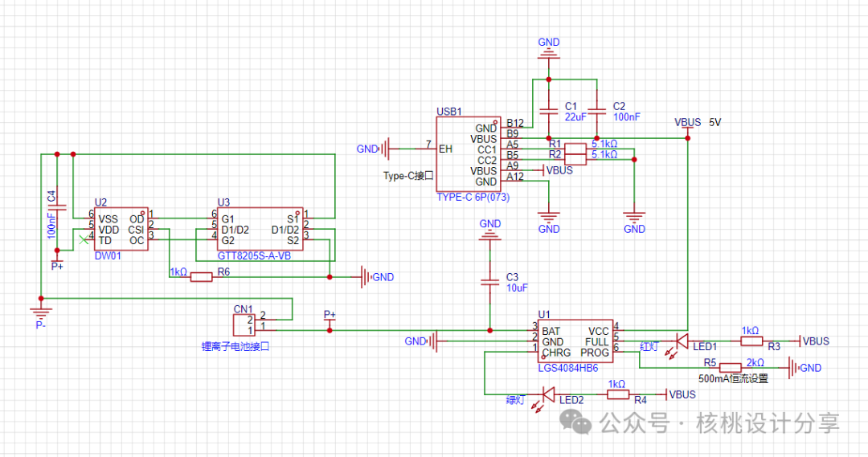
Task: Click the "2kΩ" resistor value
Action: [755, 362]
